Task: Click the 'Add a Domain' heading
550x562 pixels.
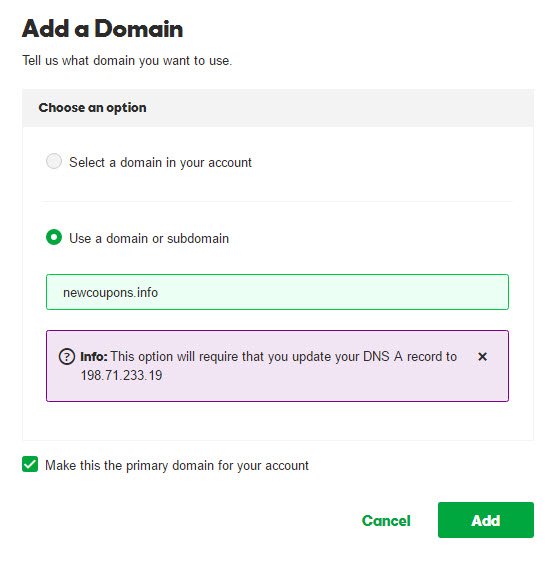Action: pos(102,29)
